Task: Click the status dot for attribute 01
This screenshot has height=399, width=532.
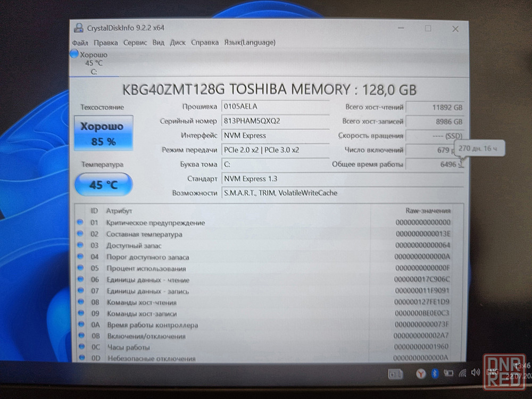Action: (x=80, y=222)
